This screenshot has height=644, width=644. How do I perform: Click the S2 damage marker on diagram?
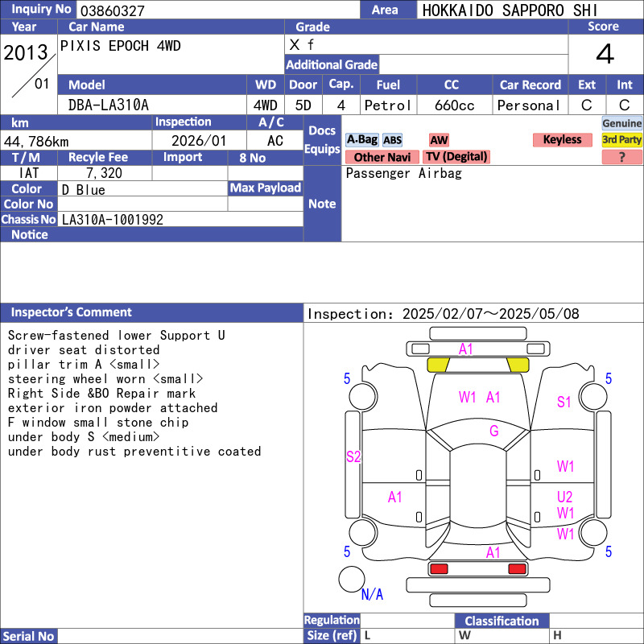[353, 456]
